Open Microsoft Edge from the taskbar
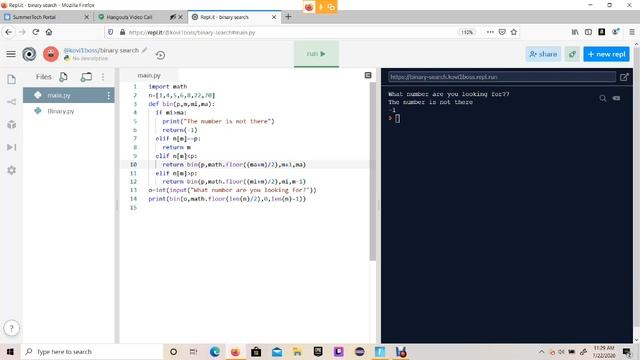 pos(215,352)
